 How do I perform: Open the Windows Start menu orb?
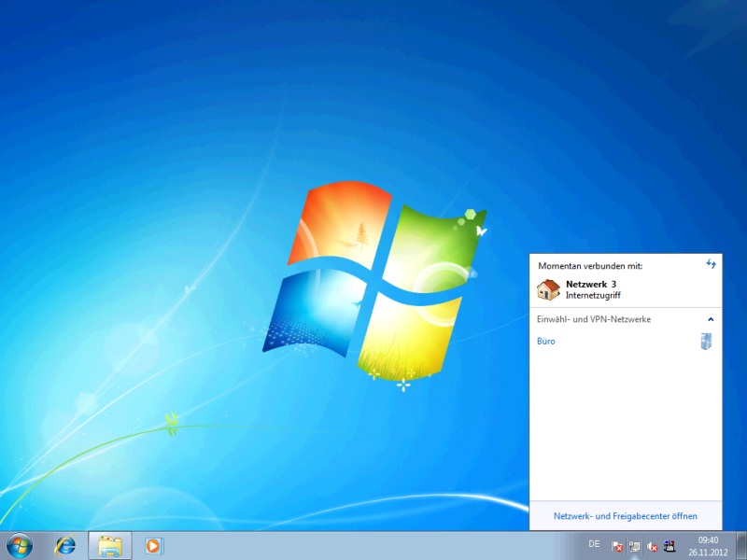(x=20, y=546)
